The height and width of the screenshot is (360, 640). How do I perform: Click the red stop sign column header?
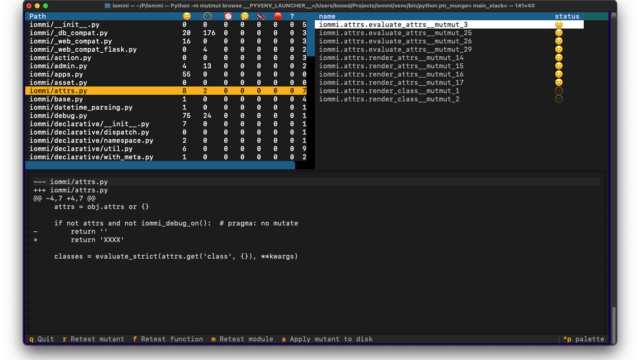click(278, 16)
